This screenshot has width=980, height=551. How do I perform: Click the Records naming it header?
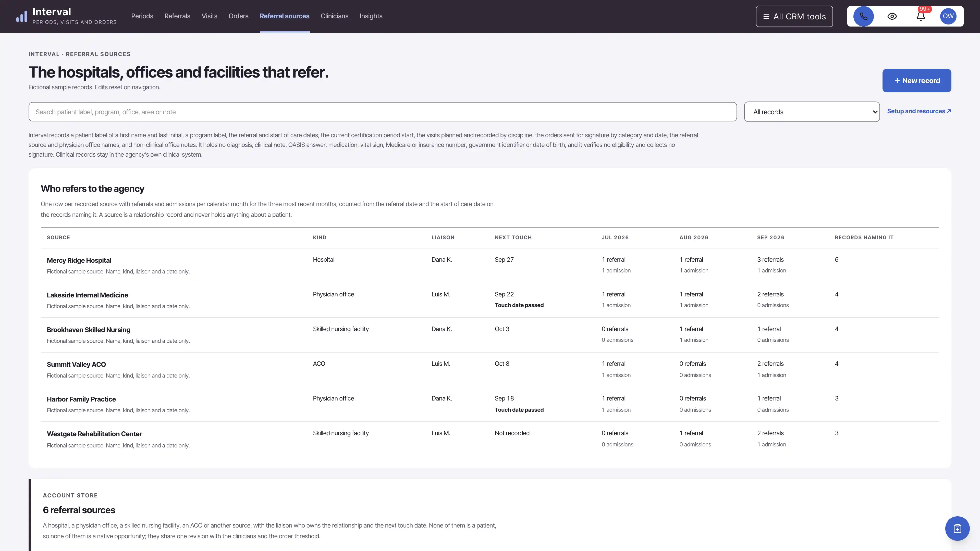click(864, 237)
